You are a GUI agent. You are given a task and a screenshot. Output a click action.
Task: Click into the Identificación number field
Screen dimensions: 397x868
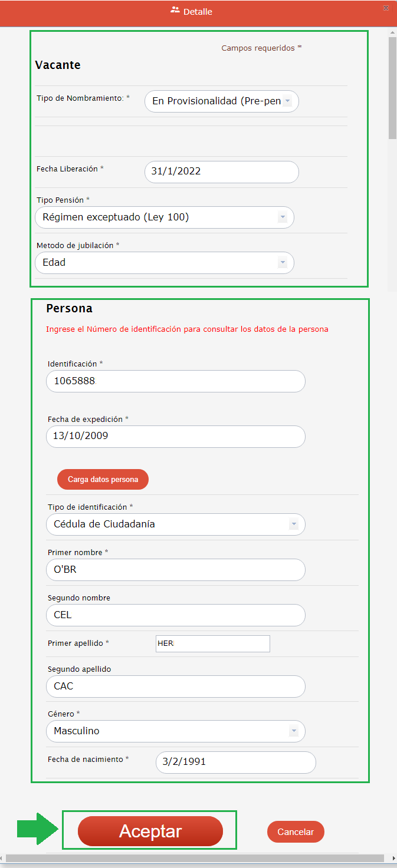click(x=175, y=381)
